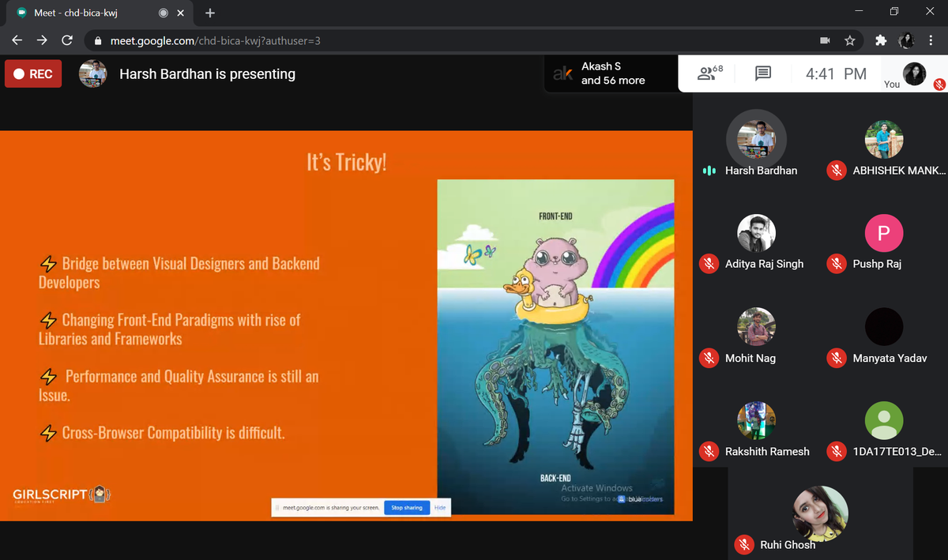The width and height of the screenshot is (948, 560).
Task: Select Harsh Bardhan's participant tile
Action: [756, 139]
